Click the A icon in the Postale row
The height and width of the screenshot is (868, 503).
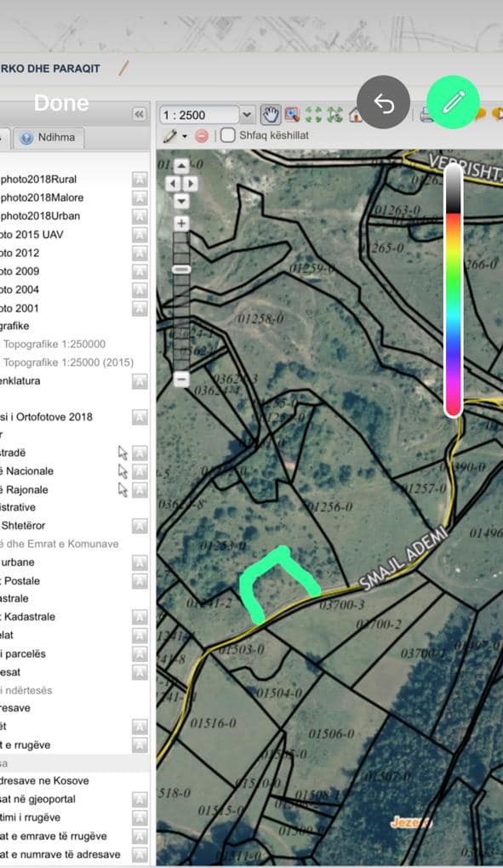140,580
